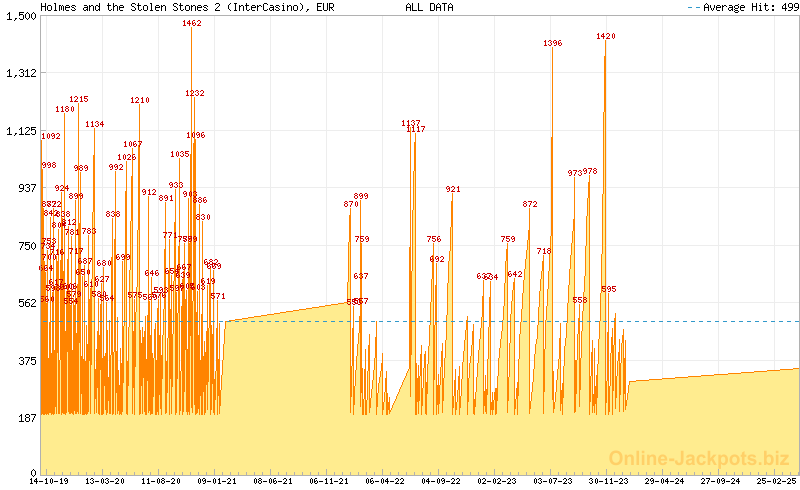Click the 03-07-23 date axis label

[554, 481]
